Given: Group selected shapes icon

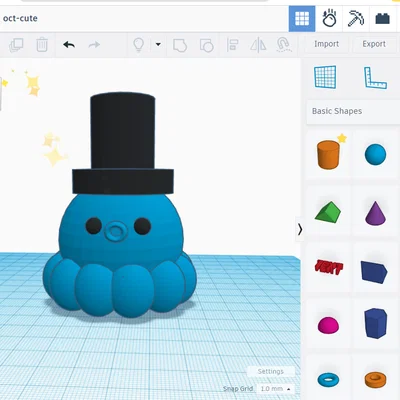Looking at the screenshot, I should 180,45.
